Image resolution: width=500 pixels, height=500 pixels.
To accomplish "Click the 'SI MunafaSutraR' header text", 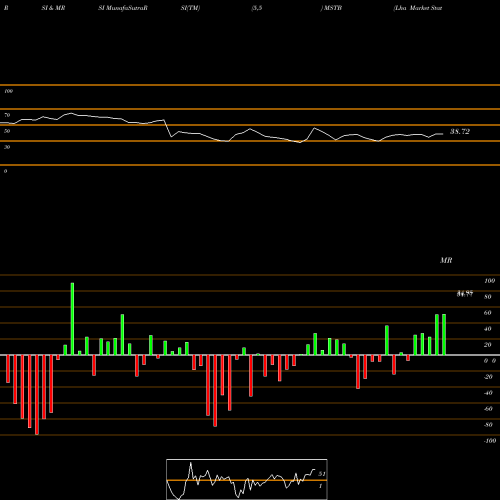I will click(123, 8).
